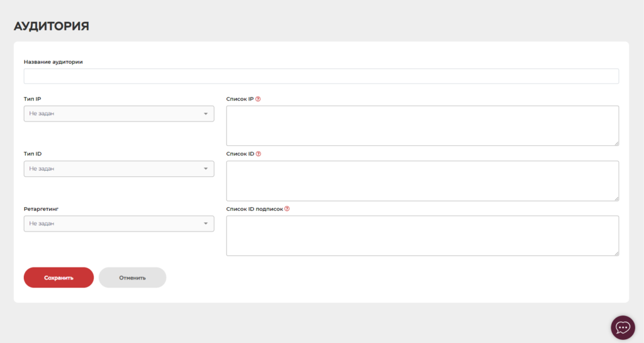The width and height of the screenshot is (644, 343).
Task: Focus the Список ID подписок text area
Action: 423,236
